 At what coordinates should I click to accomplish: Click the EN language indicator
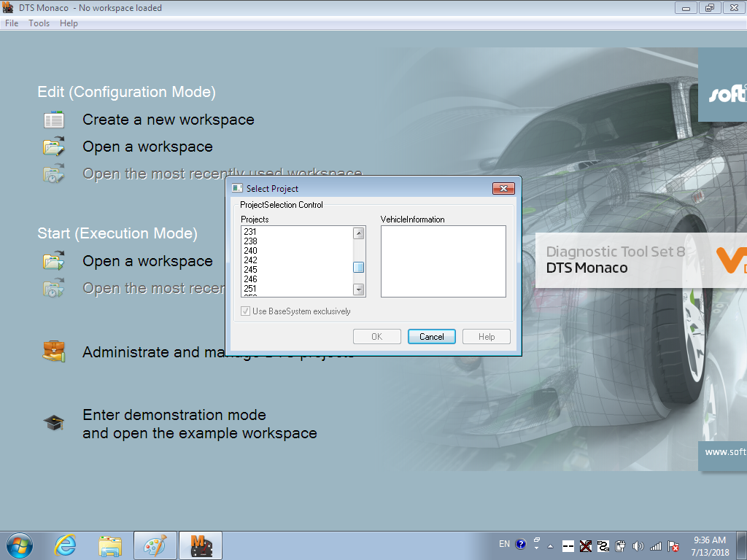click(505, 544)
